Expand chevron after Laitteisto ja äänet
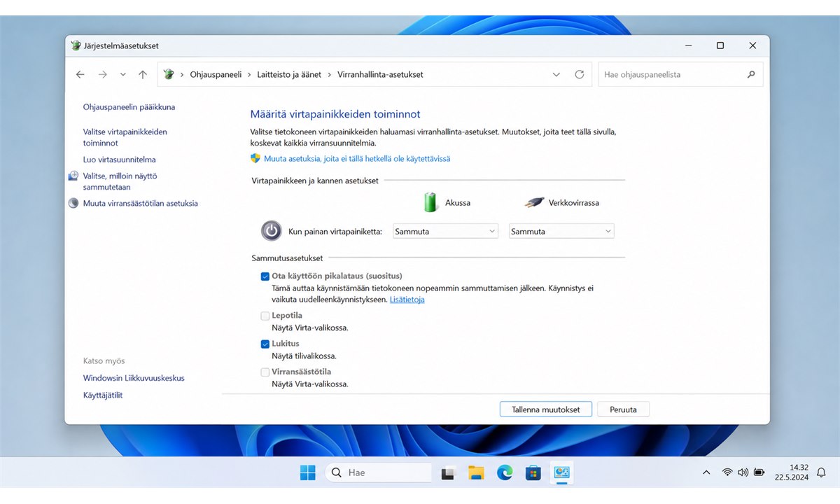This screenshot has height=504, width=840. pos(329,74)
